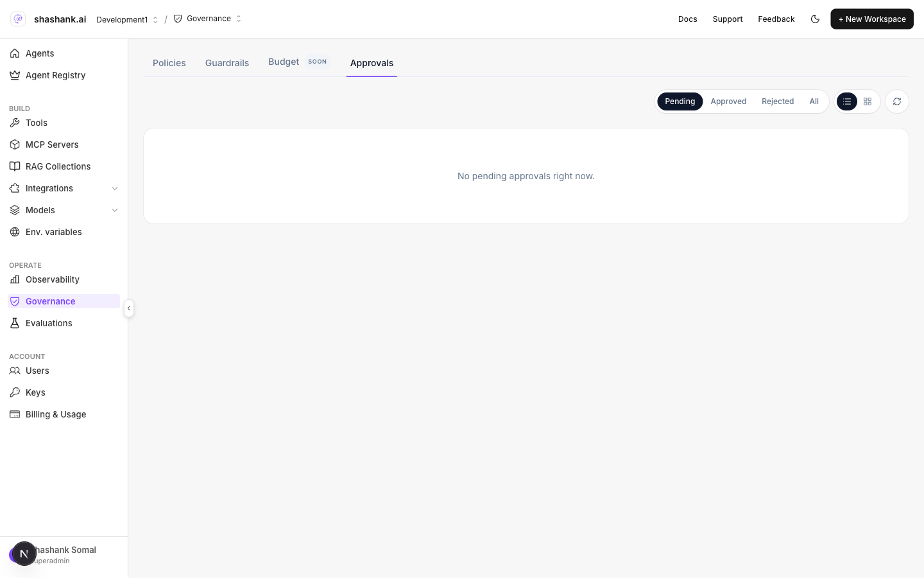Click the Evaluations flask icon
Screen dimensions: 924x578
click(15, 323)
